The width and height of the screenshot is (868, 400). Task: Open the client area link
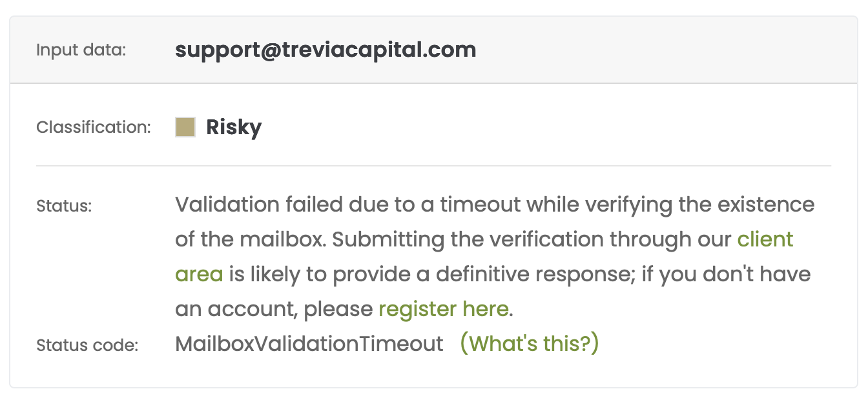coord(765,240)
